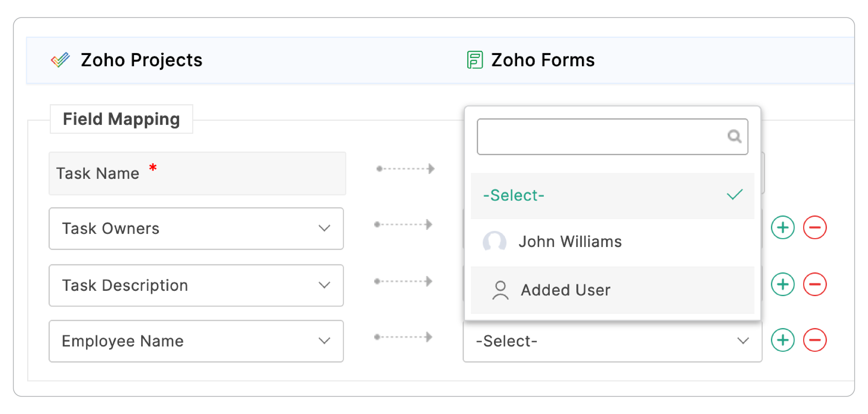Viewport: 868px width, 414px height.
Task: Click the search field in dropdown
Action: coord(600,137)
